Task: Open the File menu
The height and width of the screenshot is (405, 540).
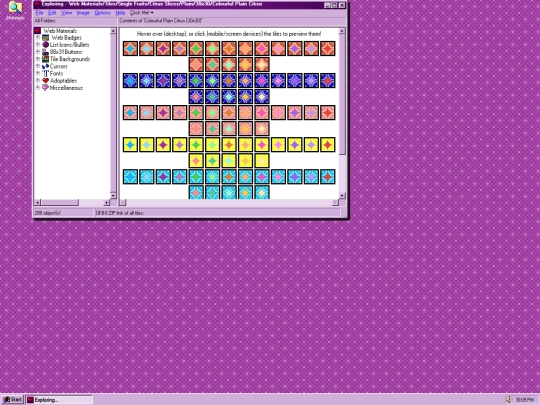Action: click(39, 13)
